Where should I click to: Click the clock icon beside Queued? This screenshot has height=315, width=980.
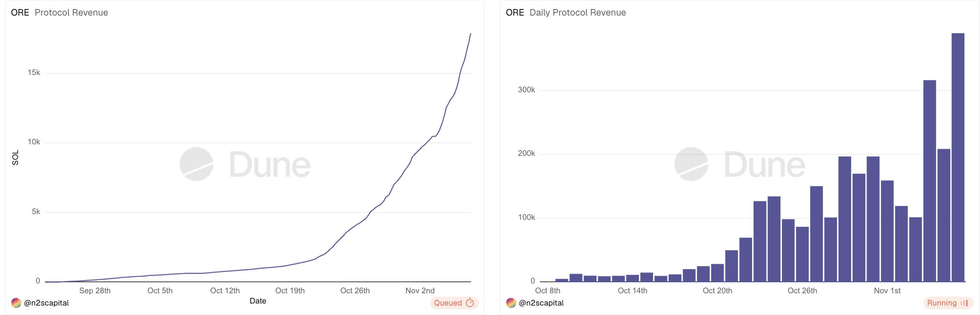470,303
